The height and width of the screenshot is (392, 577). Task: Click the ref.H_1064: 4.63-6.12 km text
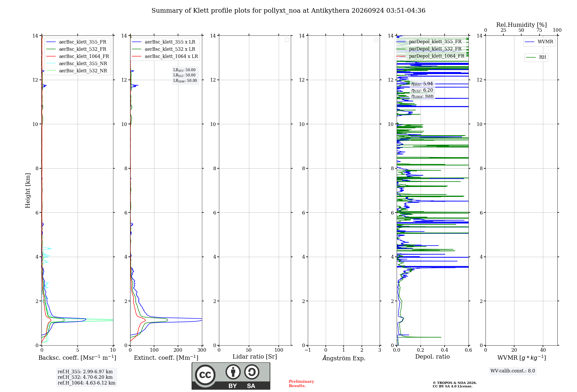click(x=87, y=383)
